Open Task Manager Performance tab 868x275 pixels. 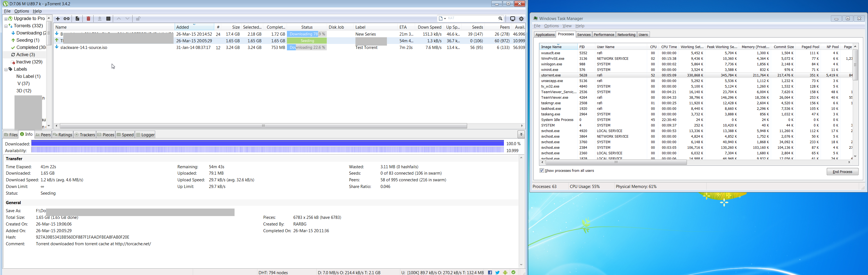click(x=603, y=35)
